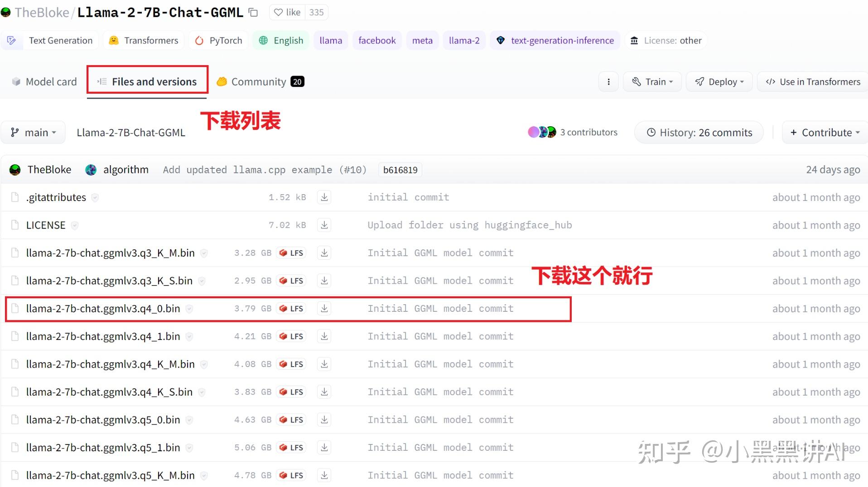Image resolution: width=868 pixels, height=487 pixels.
Task: Toggle the checkmark next to llama-2-7b-chat.ggmlv3.q4_1.bin
Action: [189, 336]
